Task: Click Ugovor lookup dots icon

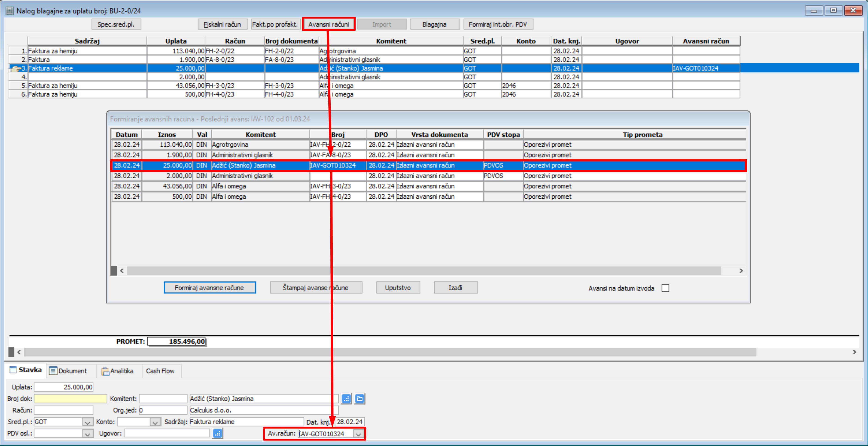Action: pos(218,434)
